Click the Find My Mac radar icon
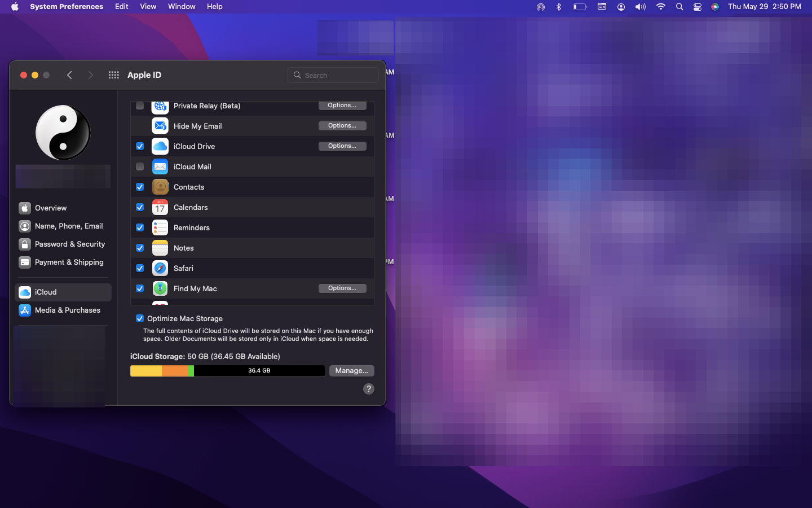This screenshot has height=508, width=812. (160, 288)
